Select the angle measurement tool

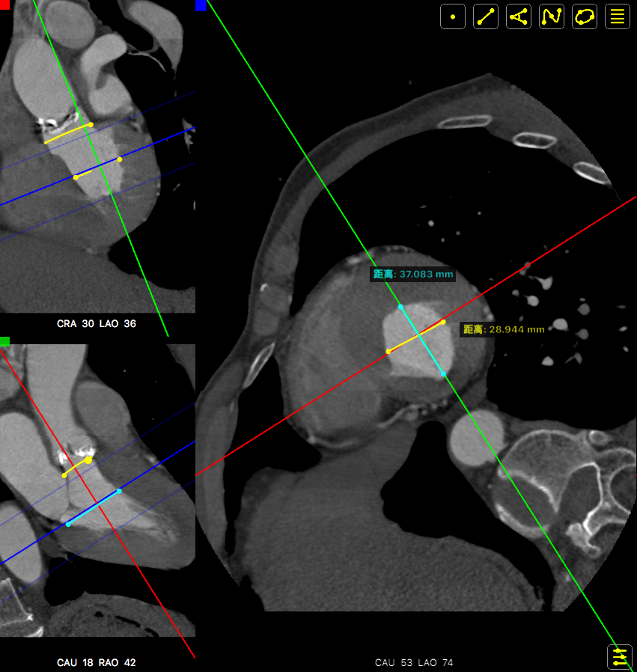click(519, 16)
